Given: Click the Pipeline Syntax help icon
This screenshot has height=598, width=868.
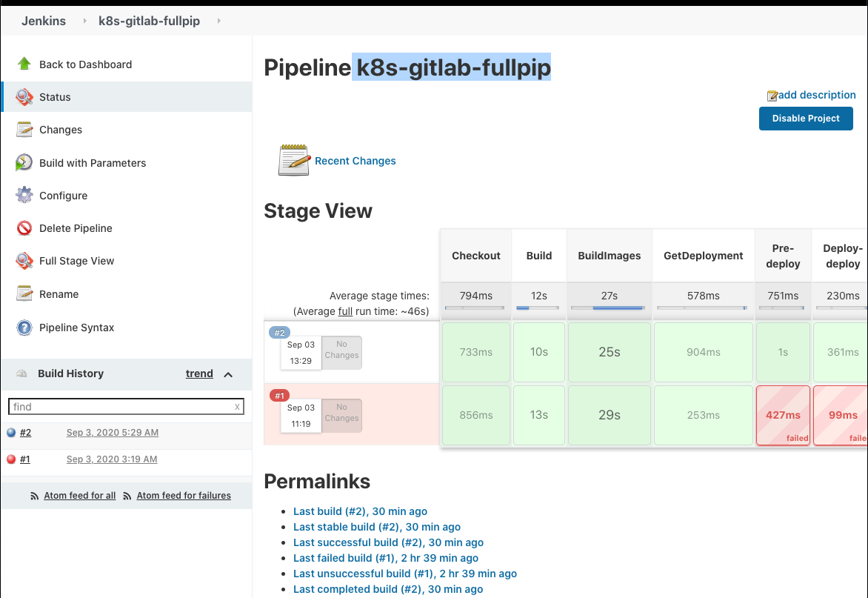Looking at the screenshot, I should 24,328.
